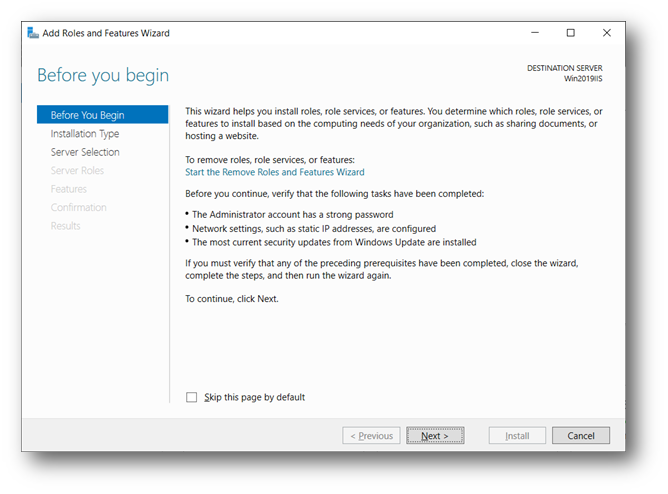Open Start the Remove Roles and Features Wizard link
Image resolution: width=668 pixels, height=494 pixels.
point(275,172)
